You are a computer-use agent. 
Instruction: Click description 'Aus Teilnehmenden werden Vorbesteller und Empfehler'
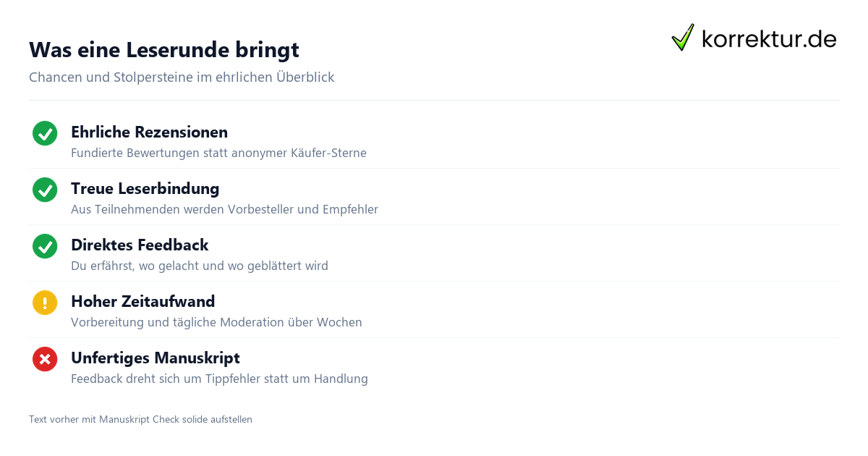[224, 209]
